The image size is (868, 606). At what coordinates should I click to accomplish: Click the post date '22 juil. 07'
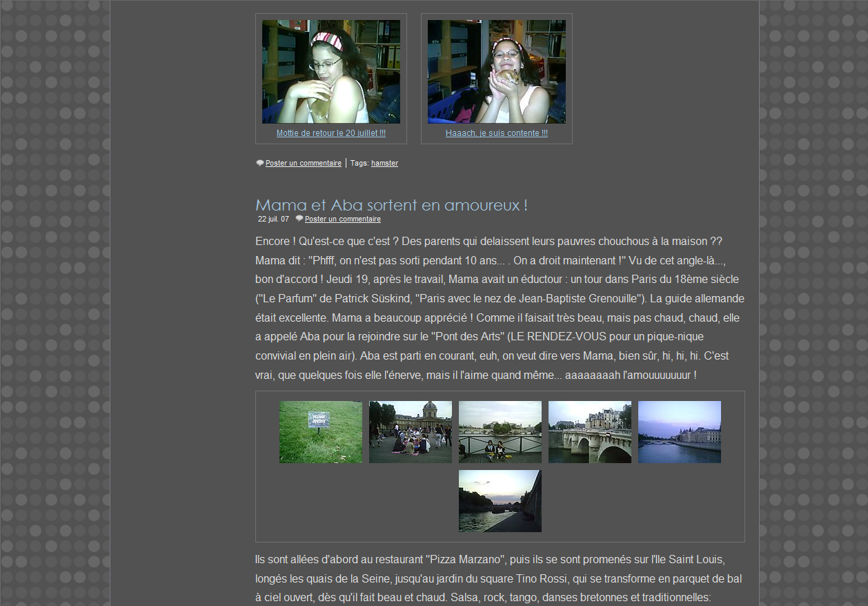tap(273, 219)
